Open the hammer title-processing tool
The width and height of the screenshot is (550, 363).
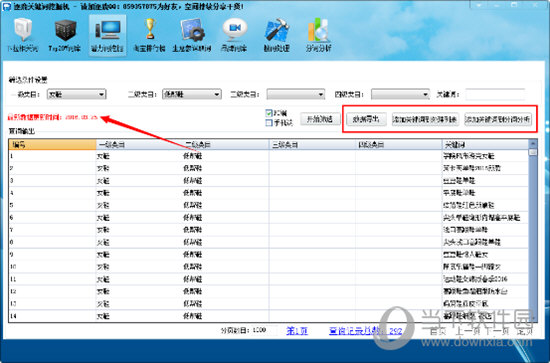click(x=276, y=35)
